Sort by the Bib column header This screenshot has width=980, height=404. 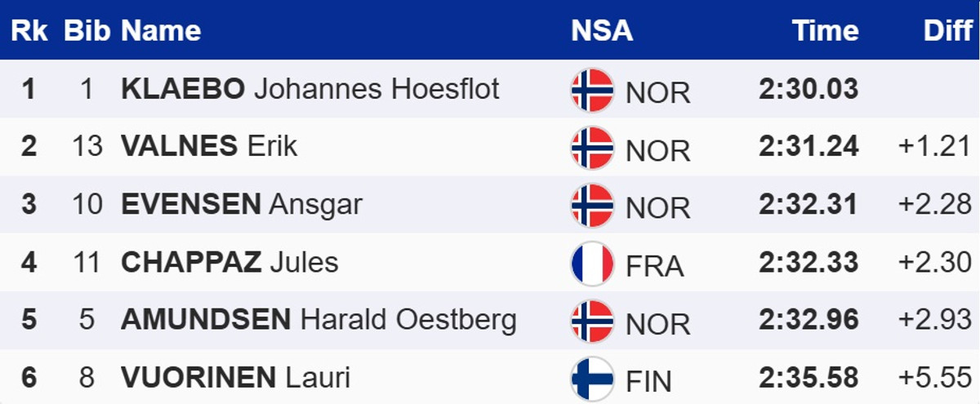(x=87, y=31)
